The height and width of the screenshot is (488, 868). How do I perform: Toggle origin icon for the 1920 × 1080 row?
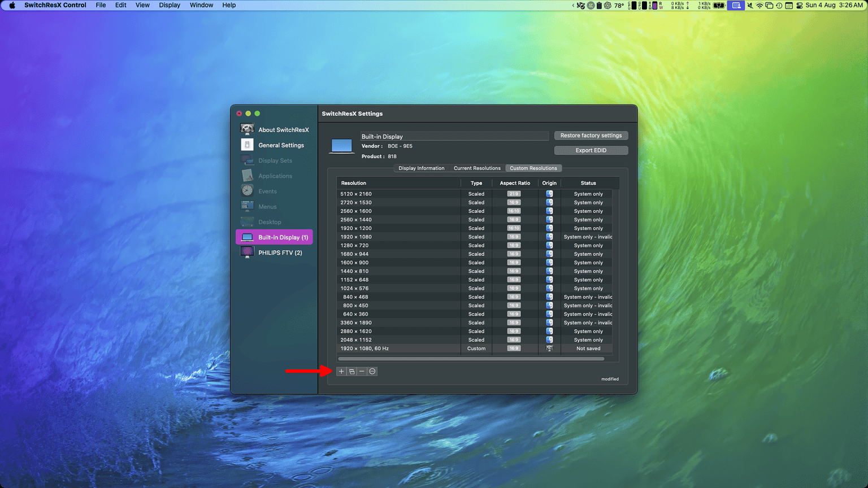pos(549,237)
